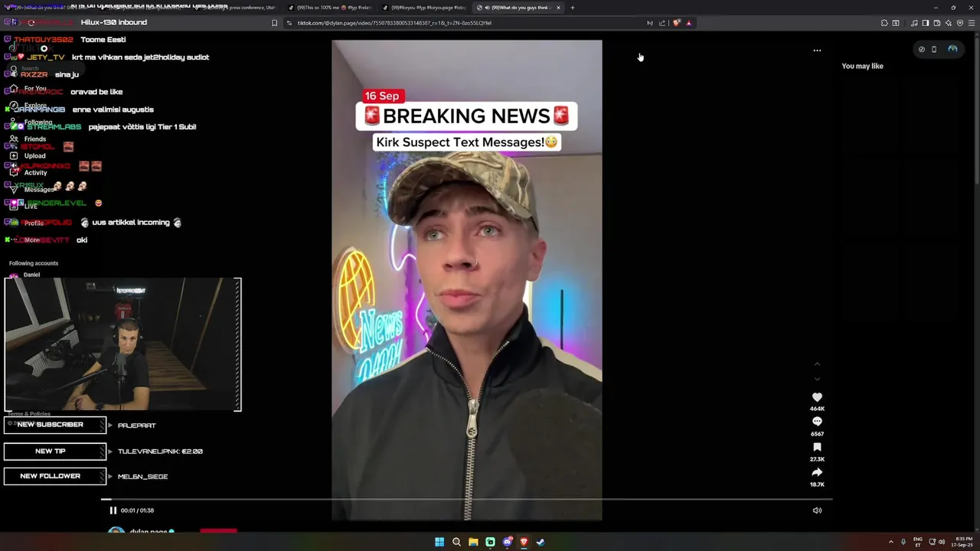The width and height of the screenshot is (980, 551).
Task: Open Windows taskbar Search
Action: click(456, 542)
